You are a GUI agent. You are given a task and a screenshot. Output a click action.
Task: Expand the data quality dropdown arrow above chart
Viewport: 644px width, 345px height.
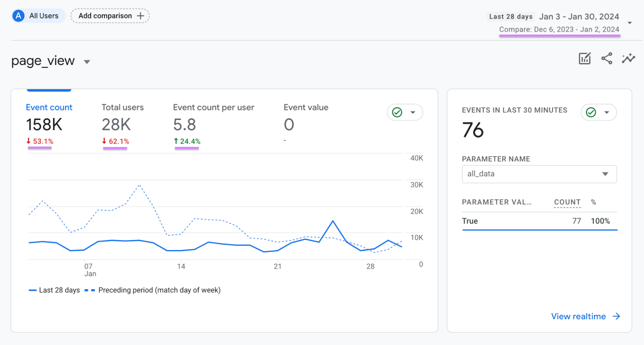(x=413, y=112)
